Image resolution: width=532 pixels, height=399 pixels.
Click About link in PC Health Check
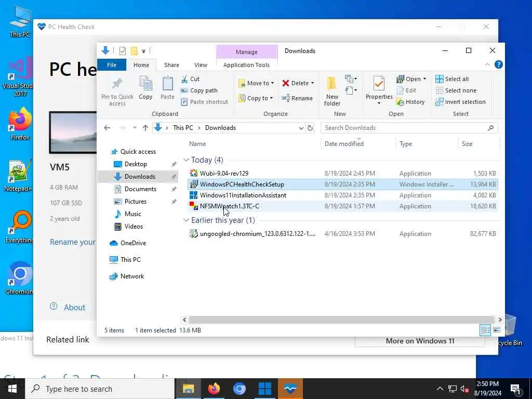pos(74,308)
